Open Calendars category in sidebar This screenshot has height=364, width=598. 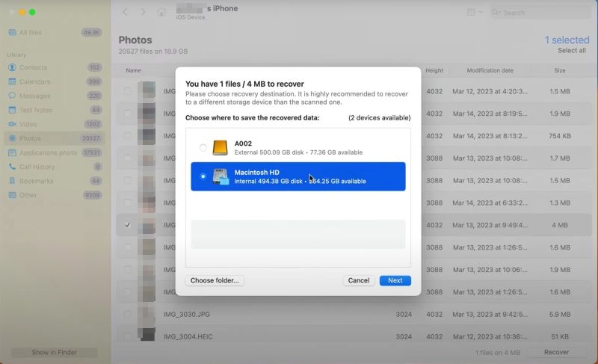pyautogui.click(x=55, y=81)
